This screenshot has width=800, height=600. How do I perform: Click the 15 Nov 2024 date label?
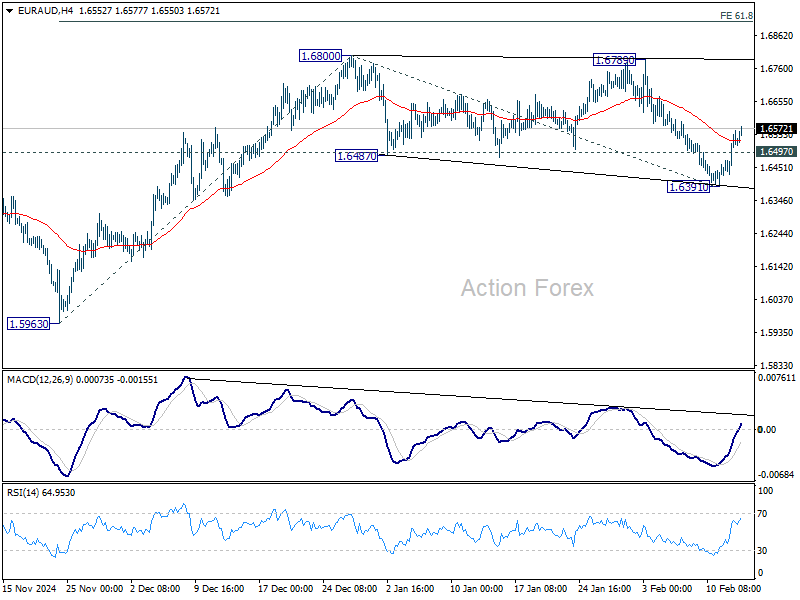(30, 589)
